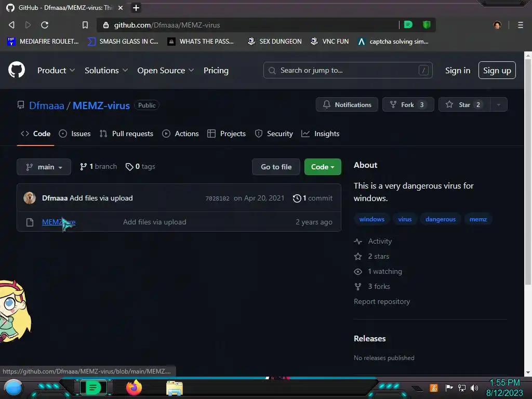
Task: Click the Notifications button
Action: [347, 104]
